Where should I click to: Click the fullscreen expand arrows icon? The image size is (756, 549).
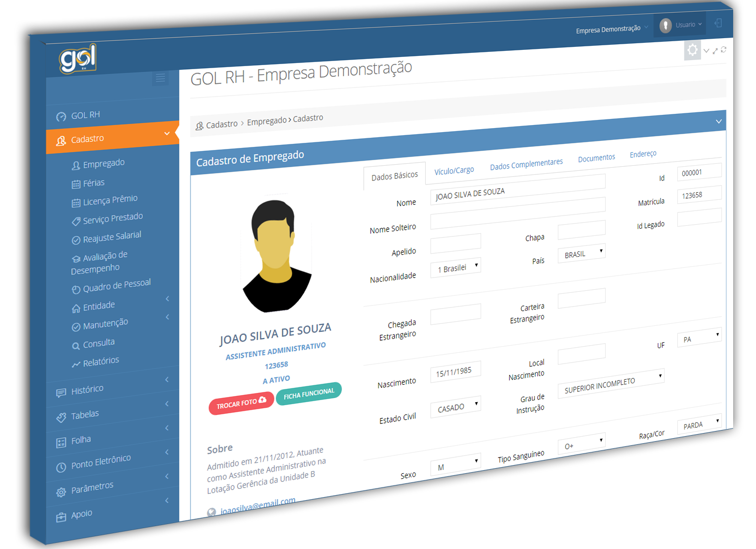pyautogui.click(x=715, y=50)
